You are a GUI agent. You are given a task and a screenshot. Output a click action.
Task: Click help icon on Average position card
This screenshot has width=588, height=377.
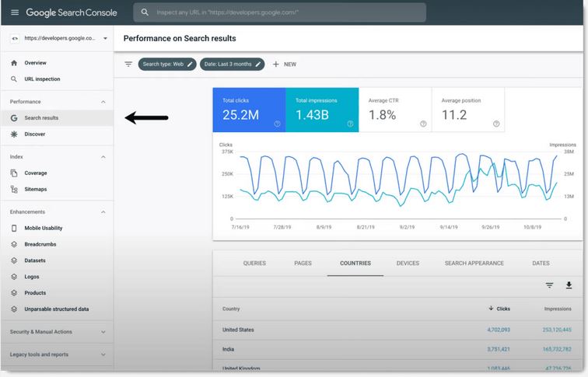[496, 124]
